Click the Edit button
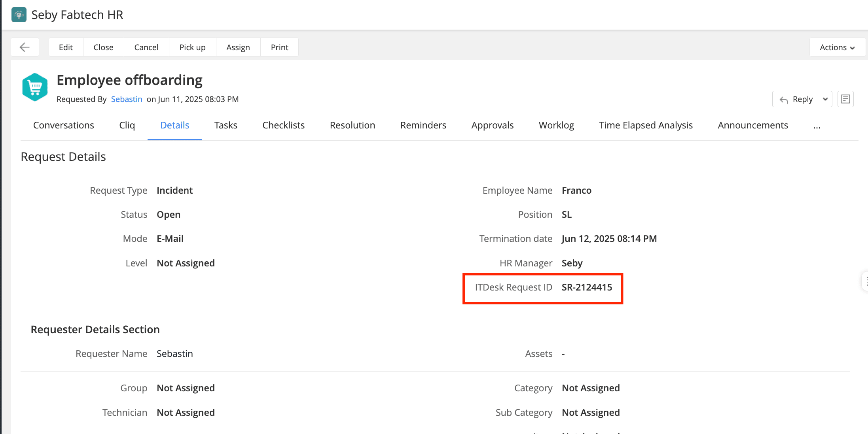 (66, 47)
